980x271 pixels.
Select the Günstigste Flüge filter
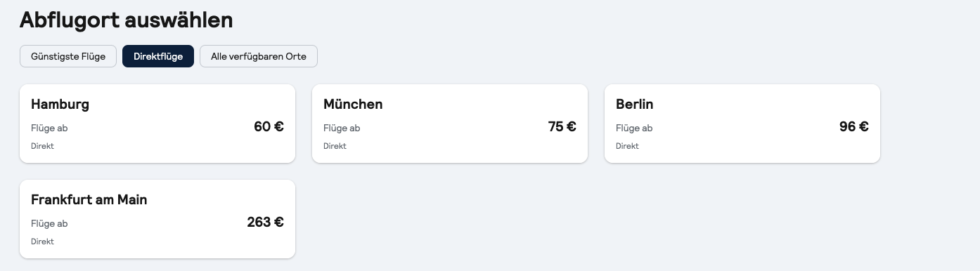pyautogui.click(x=68, y=56)
